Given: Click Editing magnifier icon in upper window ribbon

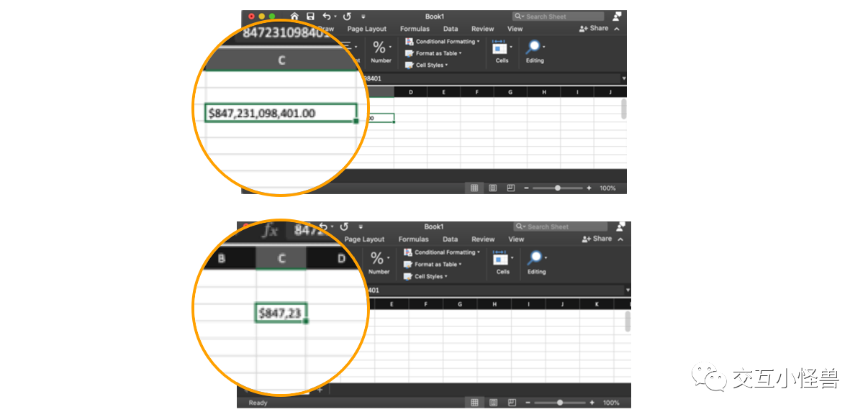Looking at the screenshot, I should (534, 48).
